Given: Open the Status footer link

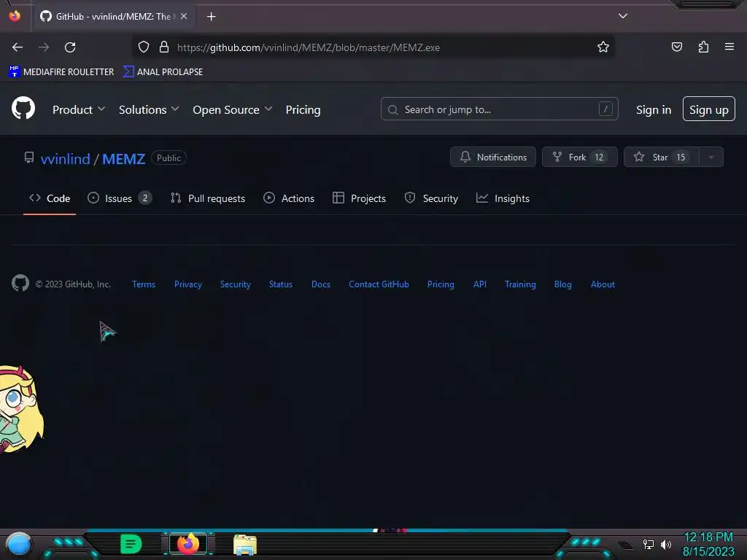Looking at the screenshot, I should point(281,284).
